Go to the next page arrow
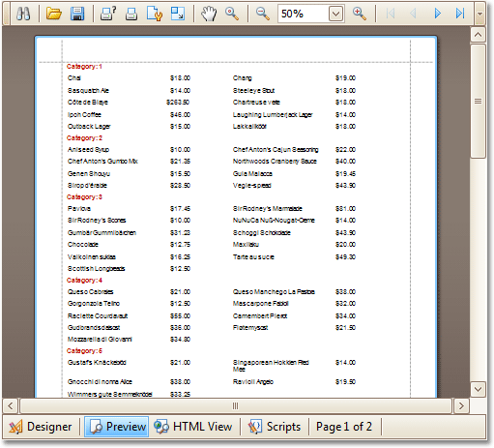 (437, 14)
